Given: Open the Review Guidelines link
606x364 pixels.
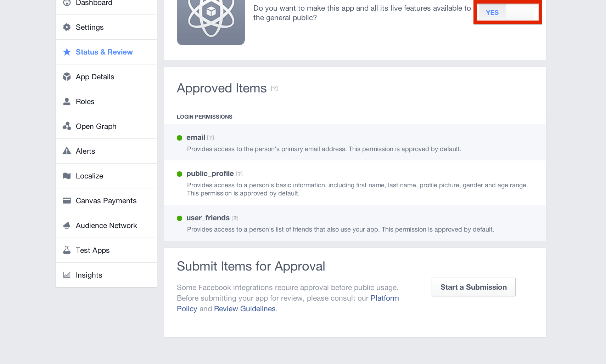Looking at the screenshot, I should click(245, 308).
